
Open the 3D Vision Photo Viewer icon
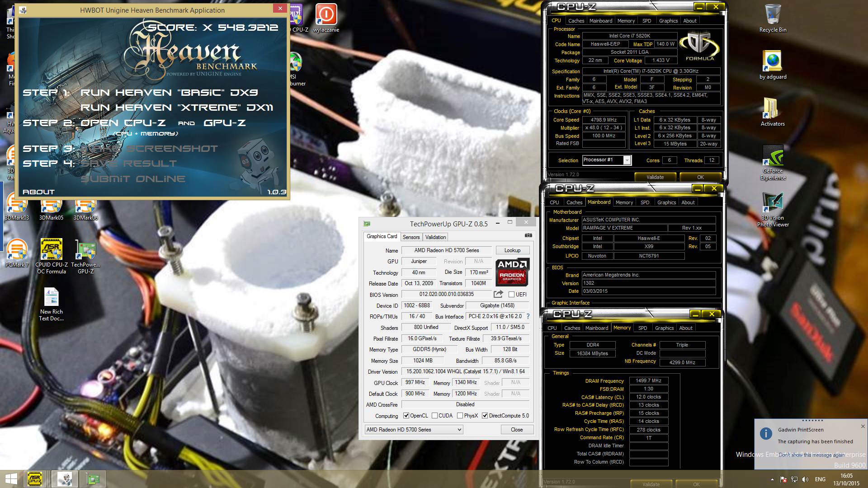click(773, 209)
